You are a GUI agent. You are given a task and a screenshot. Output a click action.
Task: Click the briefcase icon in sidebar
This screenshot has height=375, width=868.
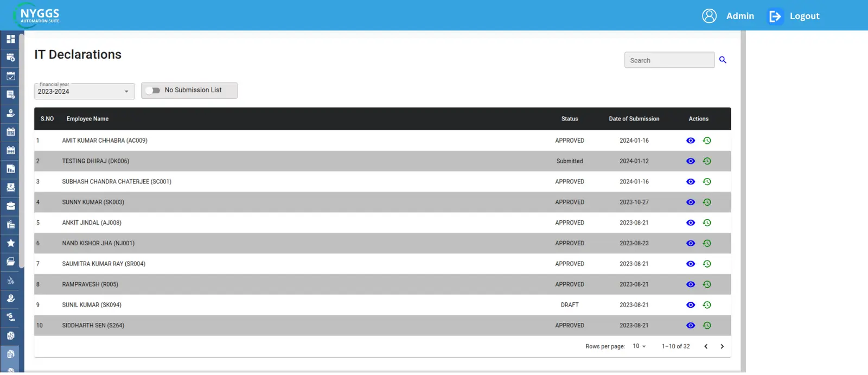(10, 206)
